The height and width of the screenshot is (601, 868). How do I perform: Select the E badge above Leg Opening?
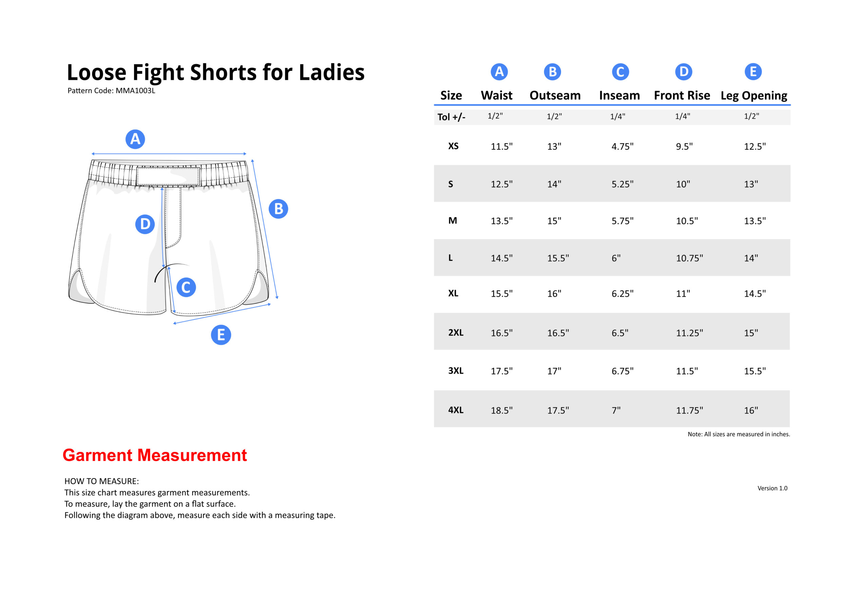753,72
